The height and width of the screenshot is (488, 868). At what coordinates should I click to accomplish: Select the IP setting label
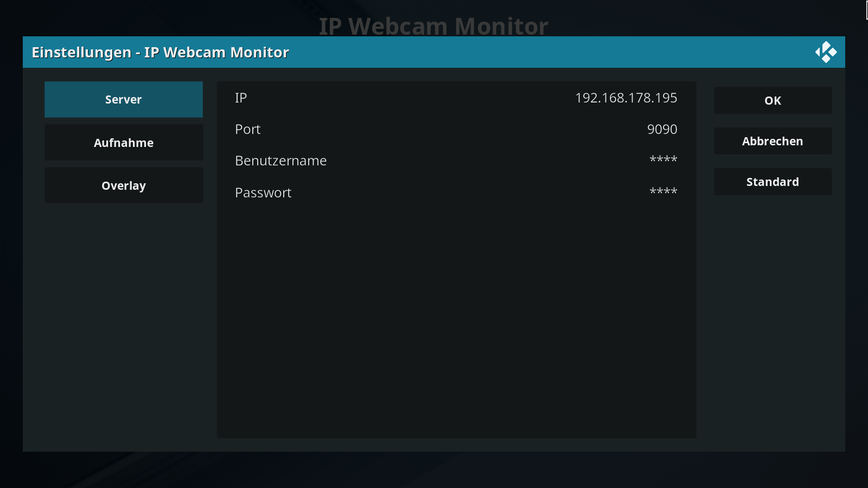coord(241,98)
